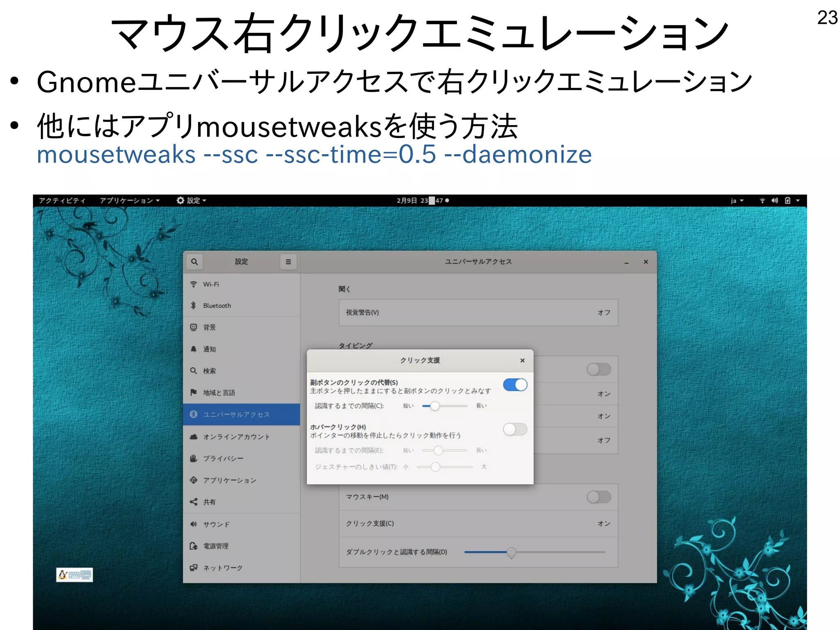
Task: Select Wi-Fi in settings sidebar
Action: [x=242, y=284]
